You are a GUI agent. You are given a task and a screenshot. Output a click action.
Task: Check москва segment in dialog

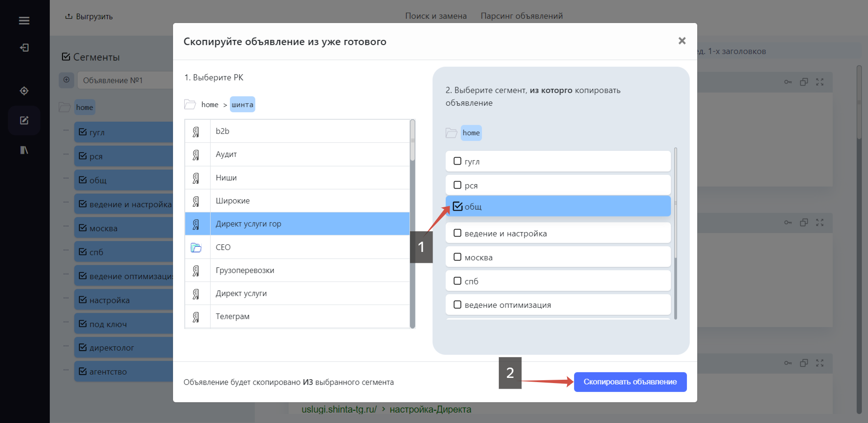[457, 257]
